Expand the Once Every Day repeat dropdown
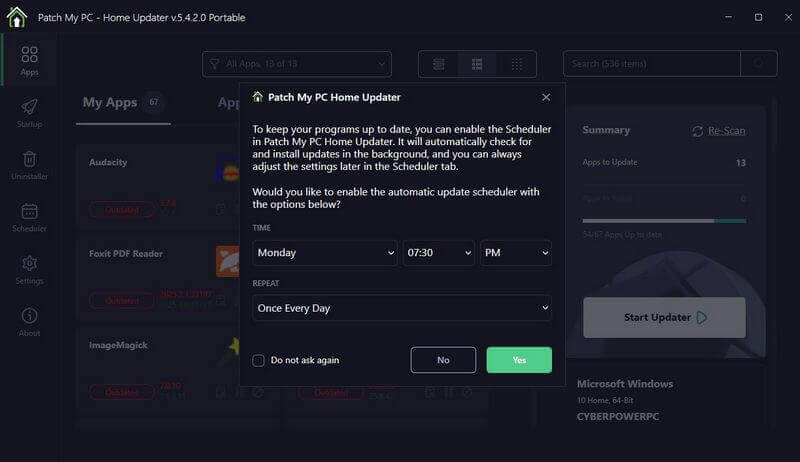The width and height of the screenshot is (800, 462). point(401,308)
